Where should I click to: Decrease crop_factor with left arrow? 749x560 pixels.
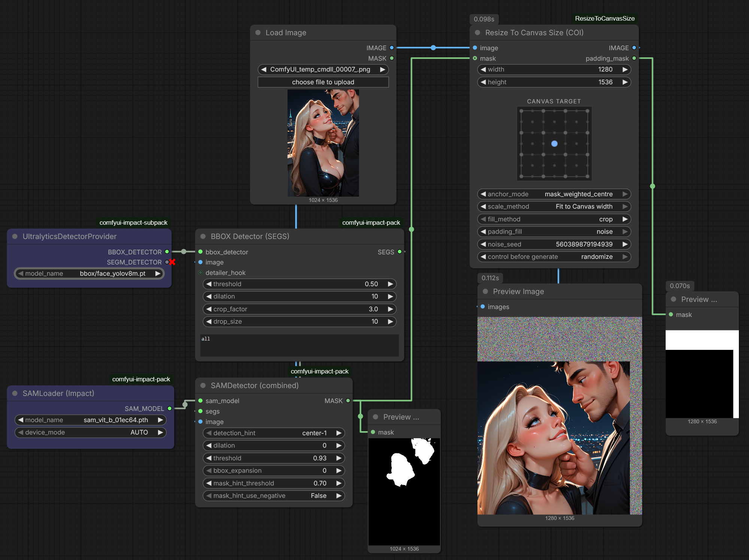click(x=209, y=309)
